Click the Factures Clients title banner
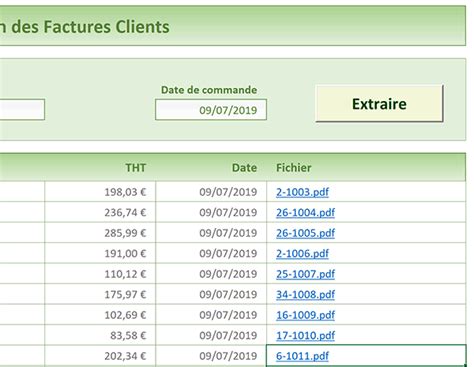Screen dimensions: 474x367 233,26
